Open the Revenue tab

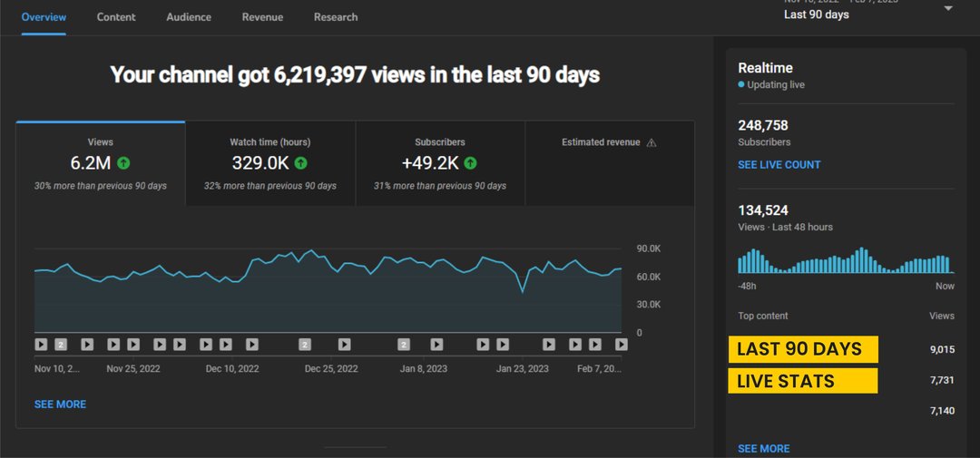click(x=262, y=17)
